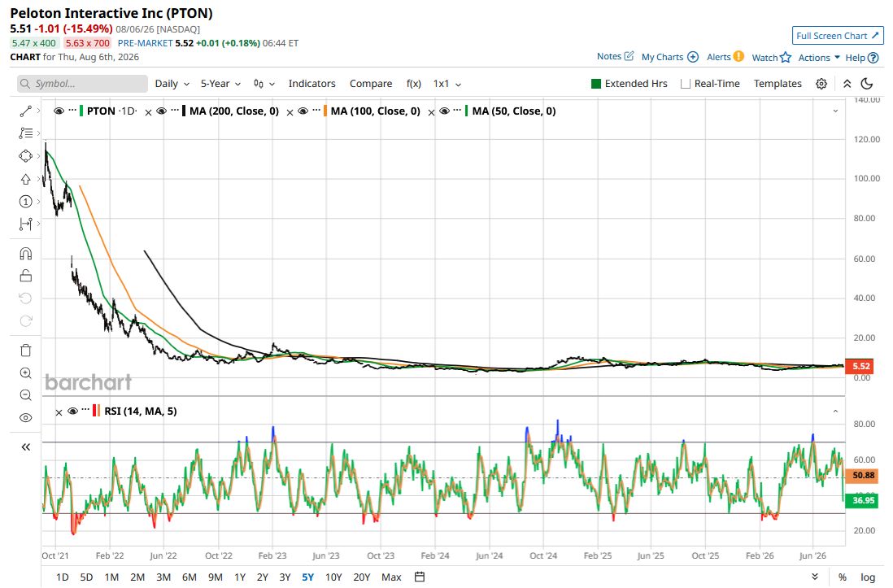The image size is (893, 588).
Task: Switch to dark mode moon icon
Action: (x=867, y=84)
